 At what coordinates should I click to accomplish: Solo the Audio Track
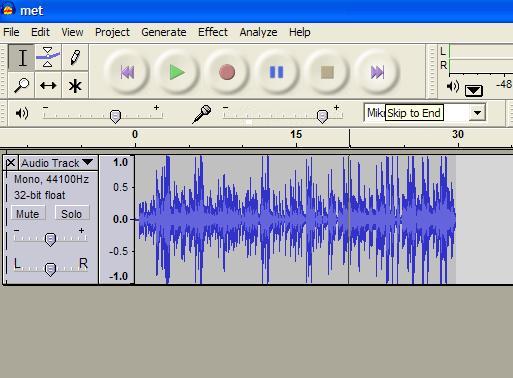click(x=72, y=214)
